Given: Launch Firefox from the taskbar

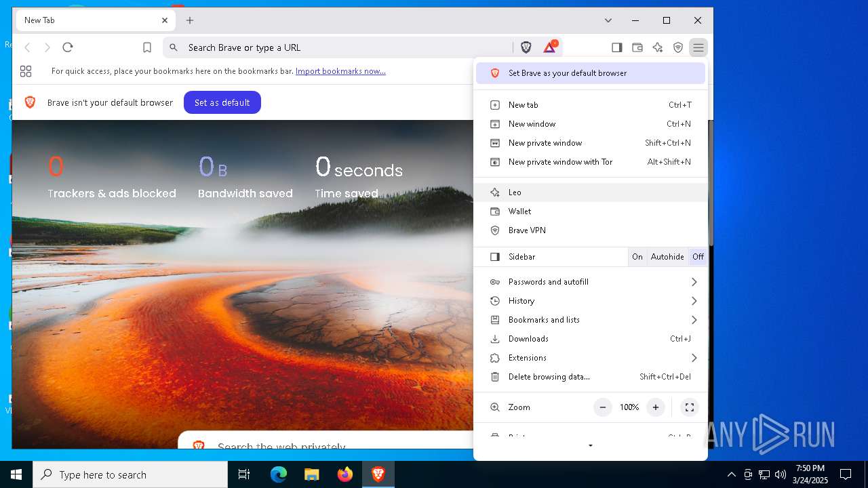Looking at the screenshot, I should point(344,474).
